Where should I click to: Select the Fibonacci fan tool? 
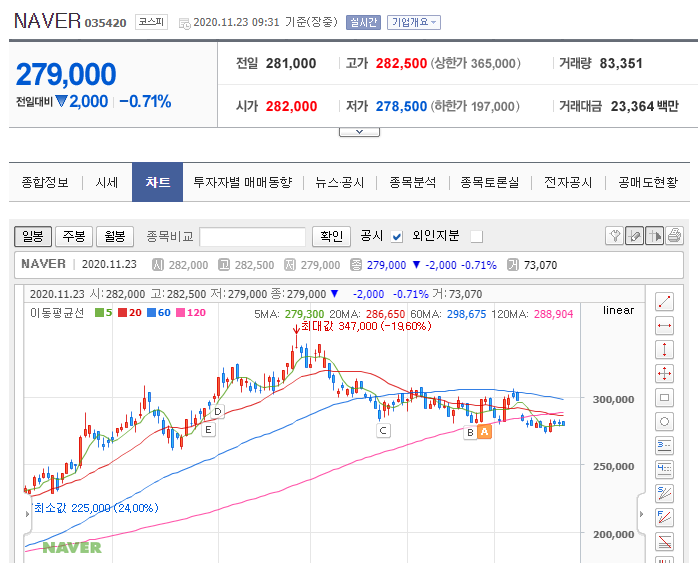pos(664,517)
